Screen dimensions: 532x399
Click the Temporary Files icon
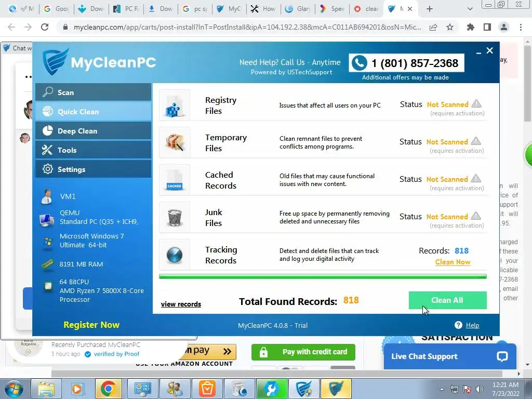point(175,142)
